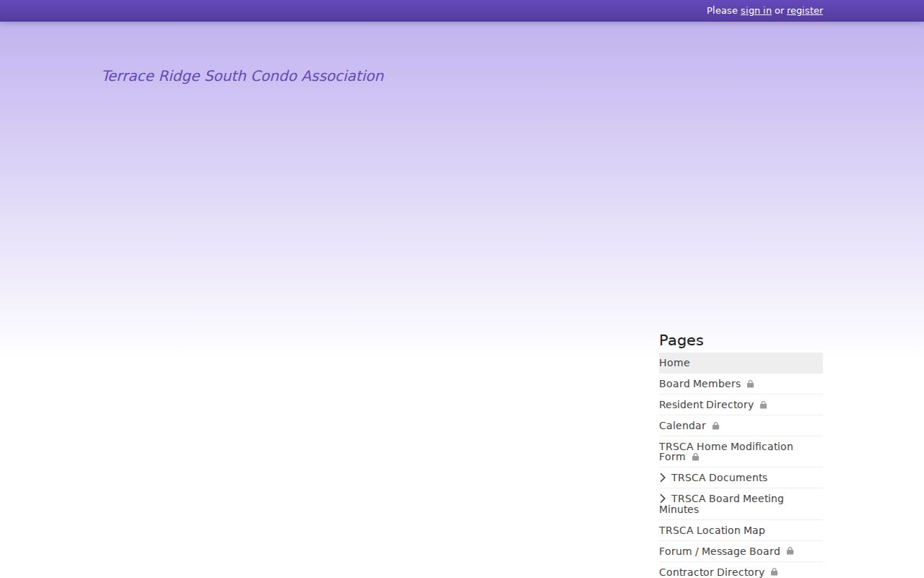Screen dimensions: 924x578
Task: Open the Contractor Directory page
Action: tap(711, 572)
